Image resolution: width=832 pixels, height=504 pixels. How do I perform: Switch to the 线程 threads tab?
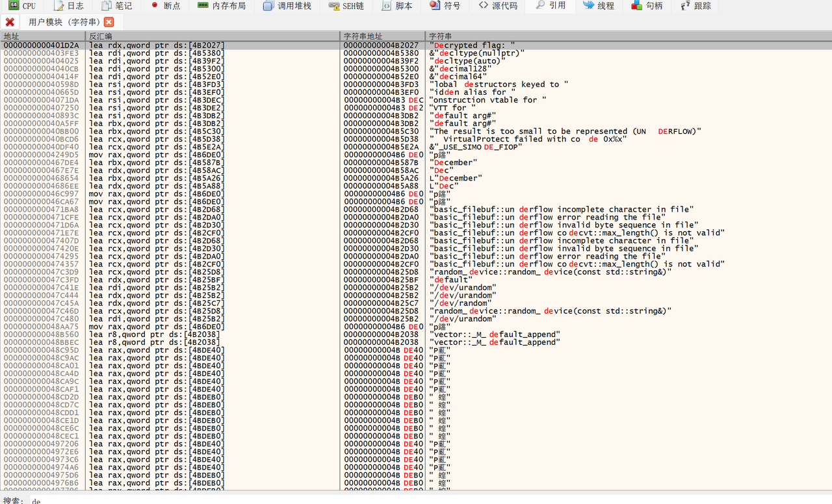coord(598,6)
